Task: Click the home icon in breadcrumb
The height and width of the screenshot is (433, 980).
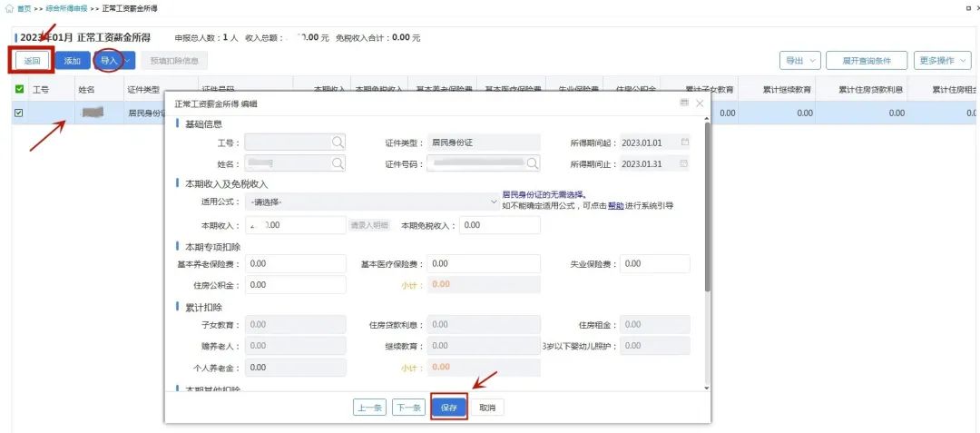Action: (10, 8)
